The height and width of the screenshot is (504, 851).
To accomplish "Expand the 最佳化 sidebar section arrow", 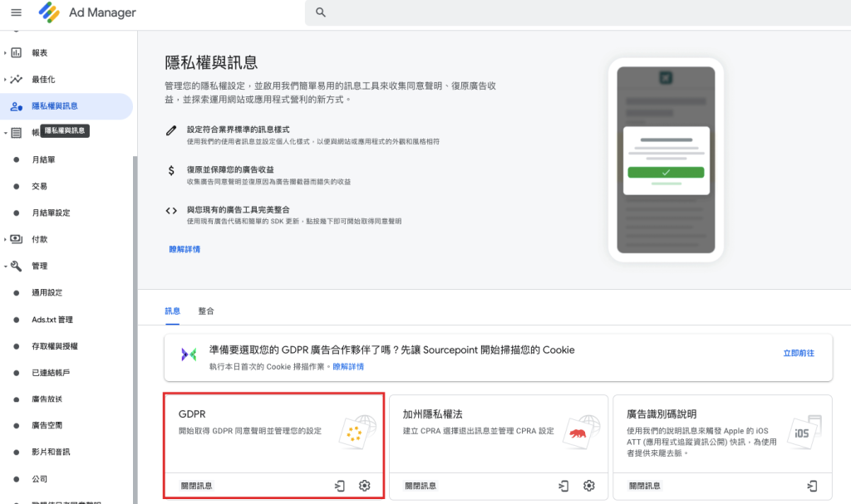I will point(6,79).
